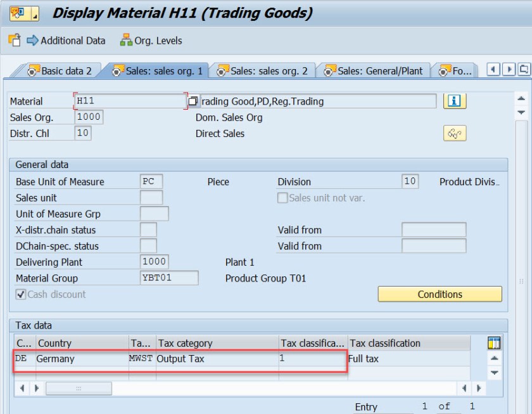Select the DE country code cell

pos(25,359)
